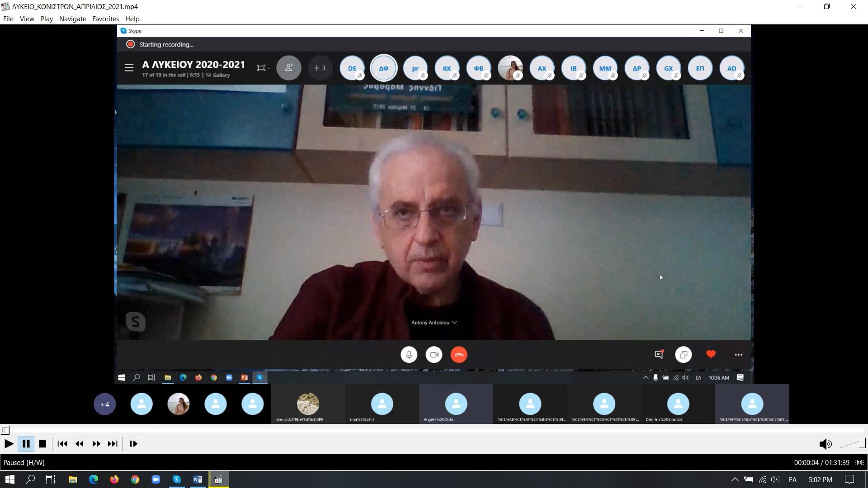Switch the ΕΛ input language

793,479
